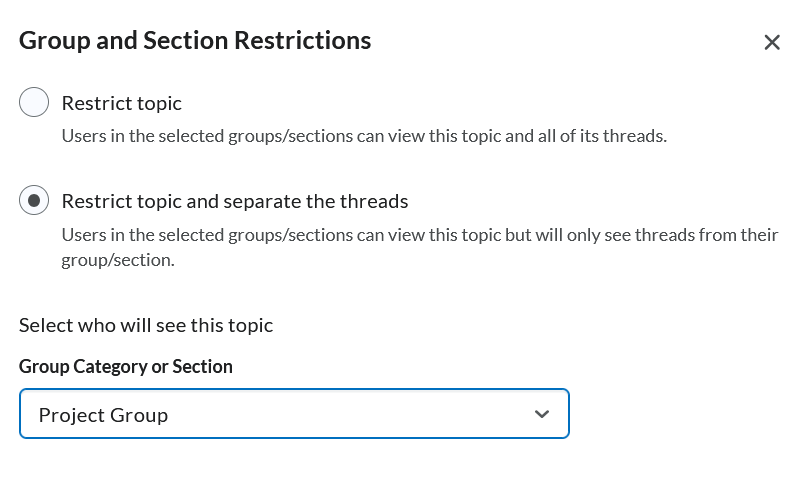Screen dimensions: 803x480
Task: Click the filled dot of the selected radio
Action: [x=34, y=201]
